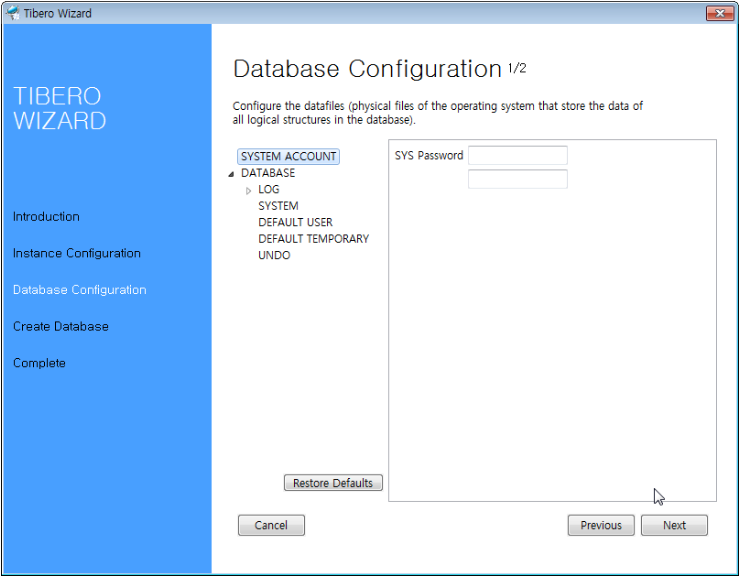Image resolution: width=740 pixels, height=576 pixels.
Task: Select the LOG tree item
Action: [x=269, y=189]
